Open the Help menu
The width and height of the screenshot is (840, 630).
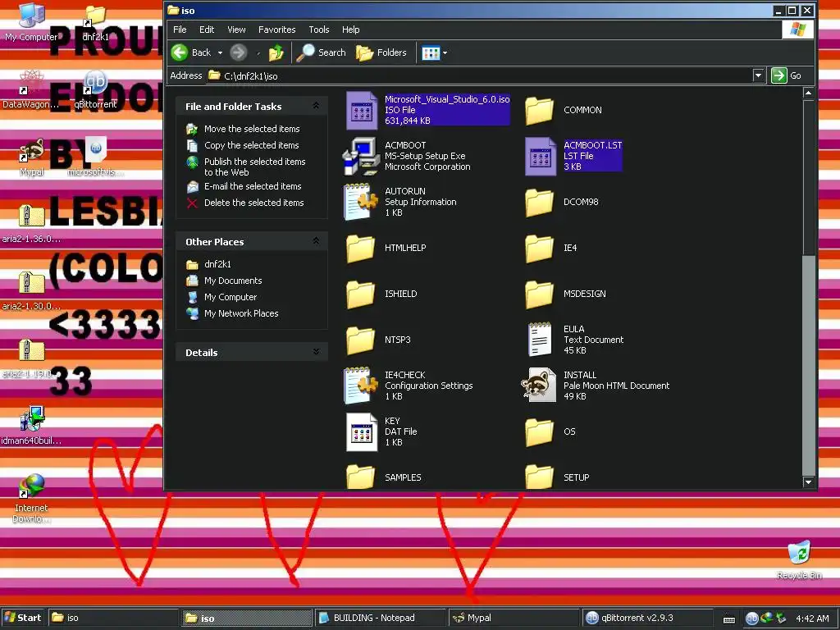[351, 30]
